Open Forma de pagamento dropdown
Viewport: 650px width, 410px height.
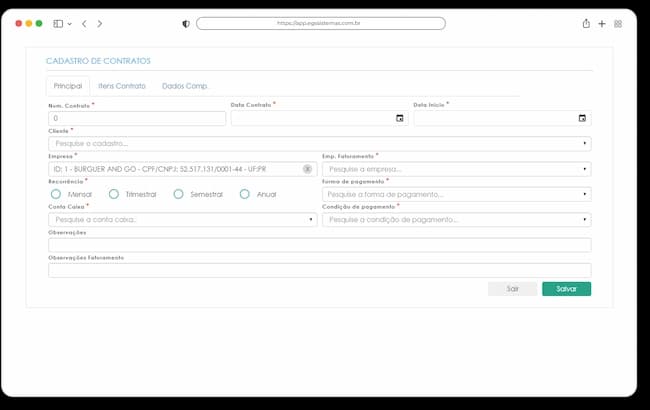456,194
